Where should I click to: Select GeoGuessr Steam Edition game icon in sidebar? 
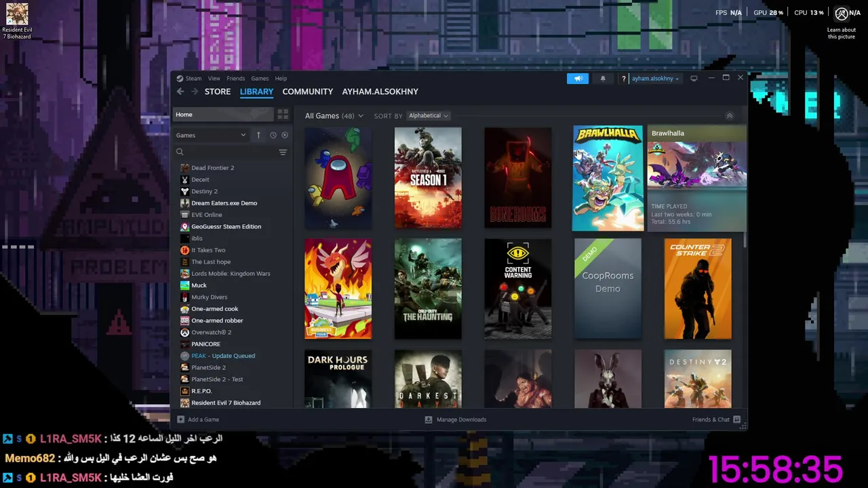184,226
